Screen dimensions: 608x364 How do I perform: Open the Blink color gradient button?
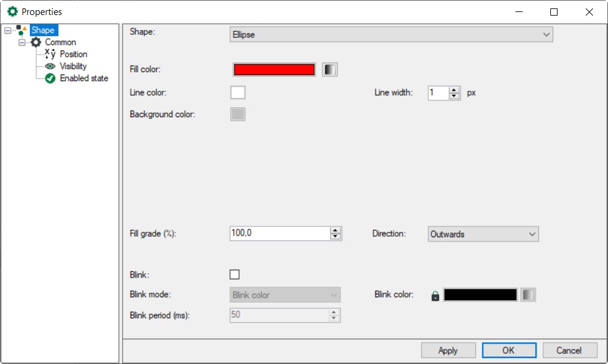(528, 294)
